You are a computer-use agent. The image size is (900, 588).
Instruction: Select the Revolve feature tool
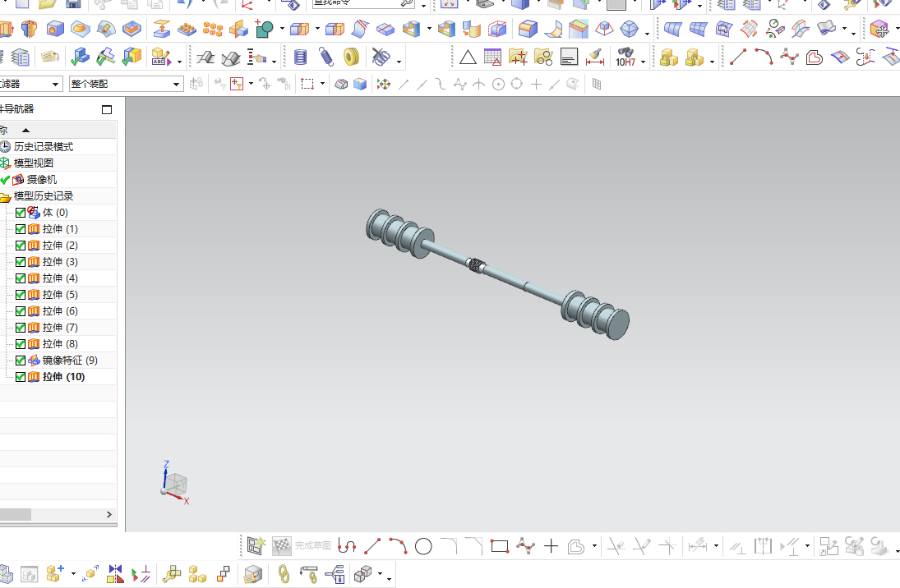(30, 29)
